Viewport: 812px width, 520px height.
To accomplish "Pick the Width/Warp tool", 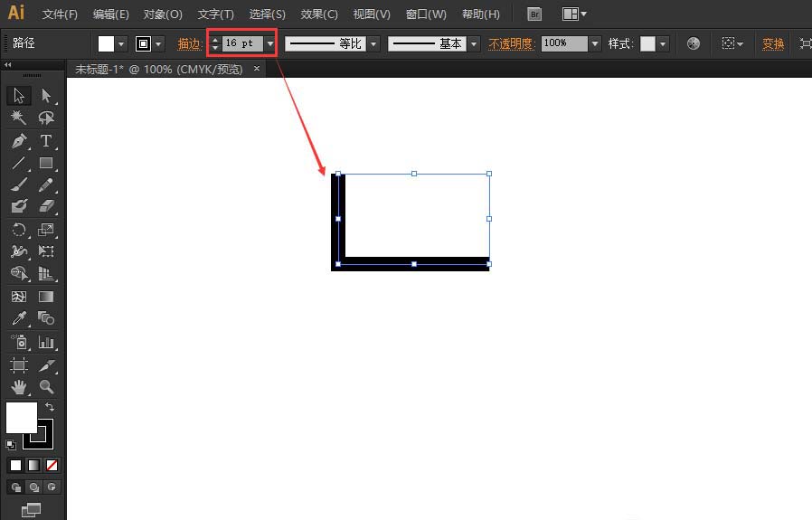I will pos(19,251).
